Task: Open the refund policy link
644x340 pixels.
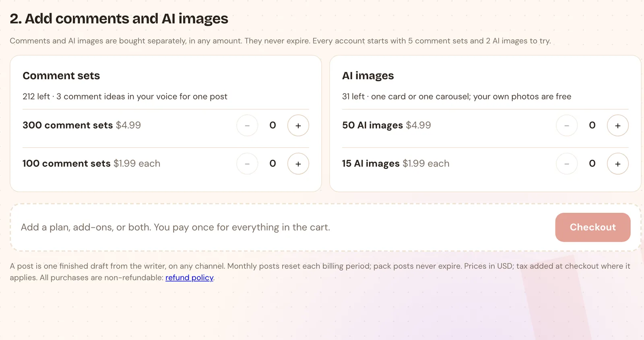Action: coord(189,278)
